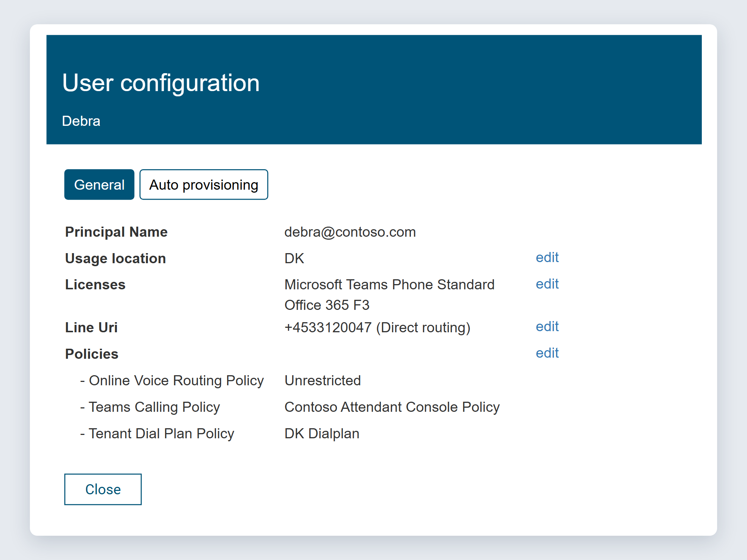Click the DK usage location value
The height and width of the screenshot is (560, 747).
point(294,258)
